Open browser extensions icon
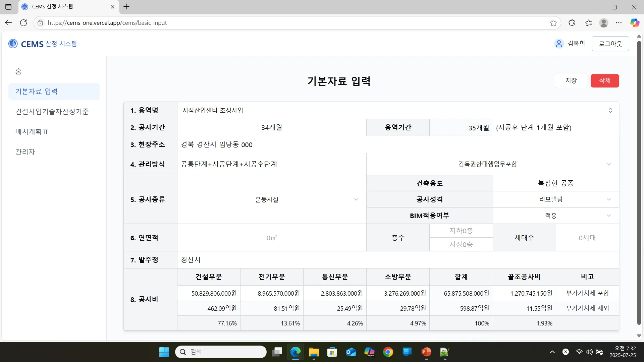Viewport: 644px width, 362px height. coord(572,23)
